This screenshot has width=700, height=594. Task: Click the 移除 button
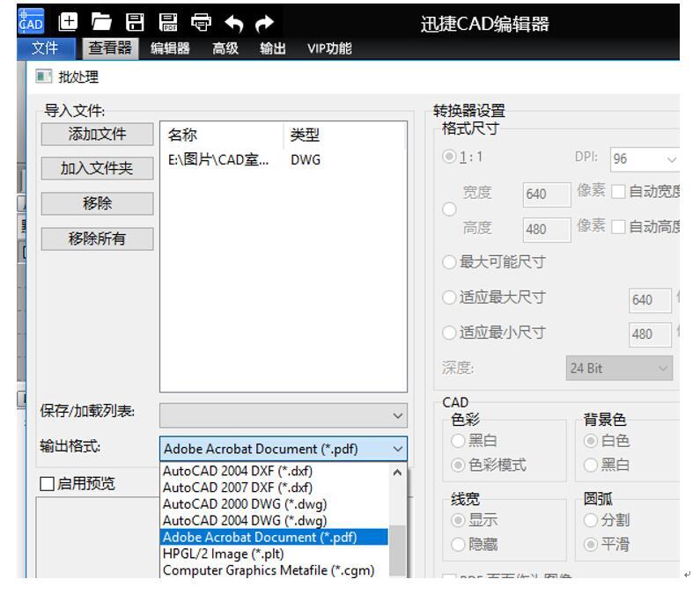(x=98, y=203)
